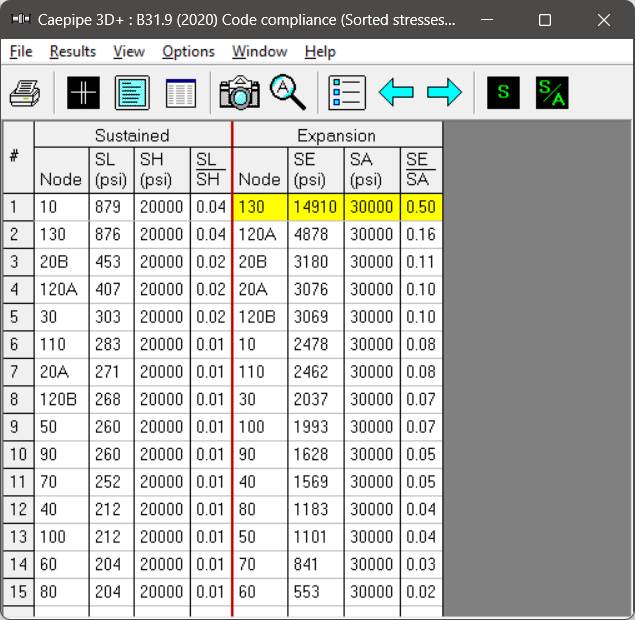Viewport: 635px width, 620px height.
Task: Click the Print icon in toolbar
Action: pos(25,93)
